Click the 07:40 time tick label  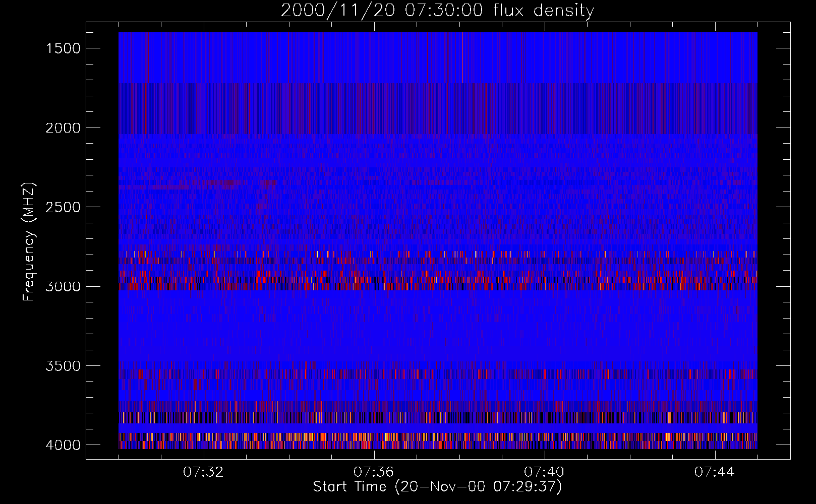[544, 472]
